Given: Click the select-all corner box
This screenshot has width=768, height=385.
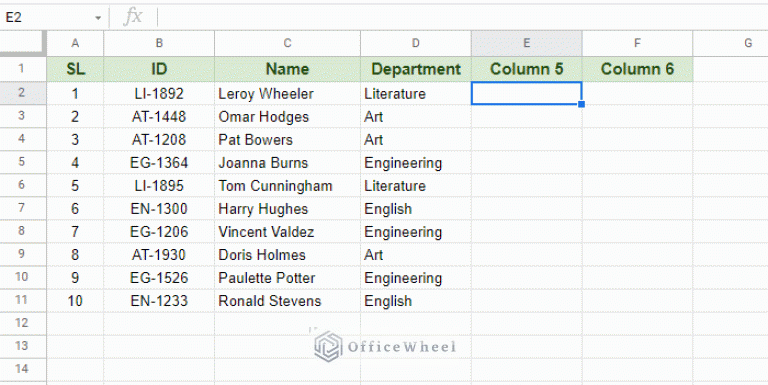Looking at the screenshot, I should [x=23, y=43].
